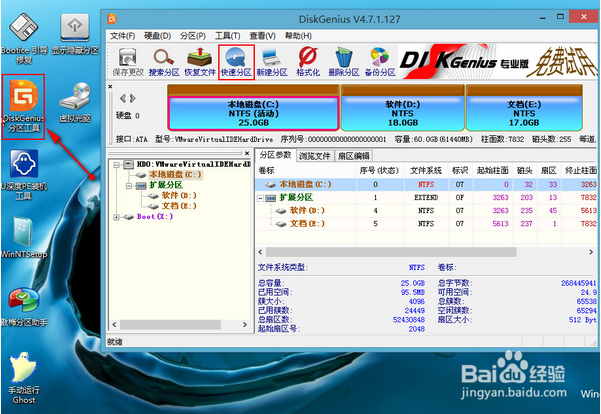Close the tree panel with X

point(247,153)
